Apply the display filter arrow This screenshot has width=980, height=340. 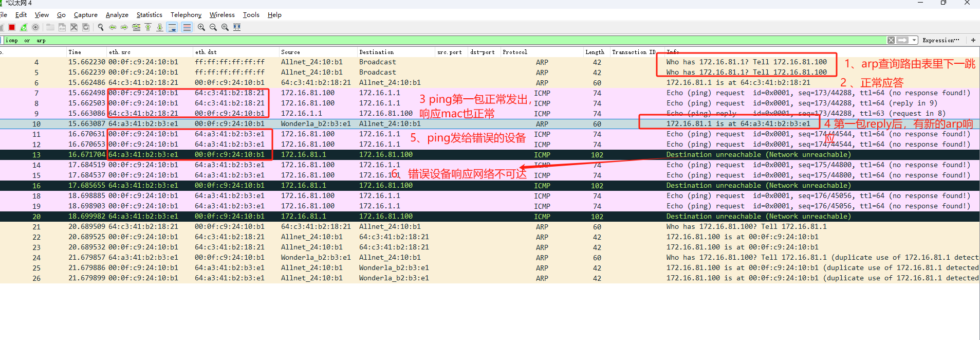[x=903, y=40]
